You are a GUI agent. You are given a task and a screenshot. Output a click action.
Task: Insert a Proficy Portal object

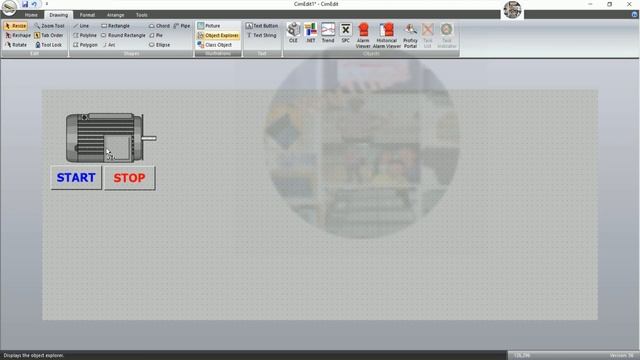click(x=410, y=36)
